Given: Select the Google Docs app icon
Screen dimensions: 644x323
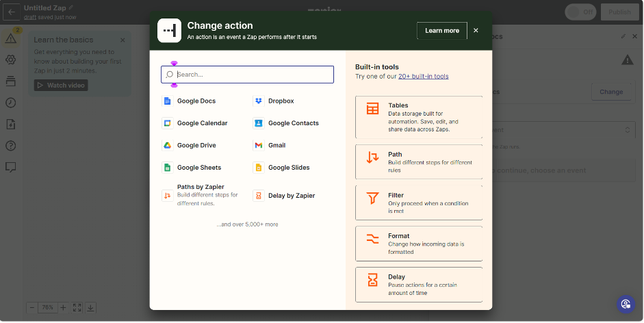Looking at the screenshot, I should (x=167, y=101).
